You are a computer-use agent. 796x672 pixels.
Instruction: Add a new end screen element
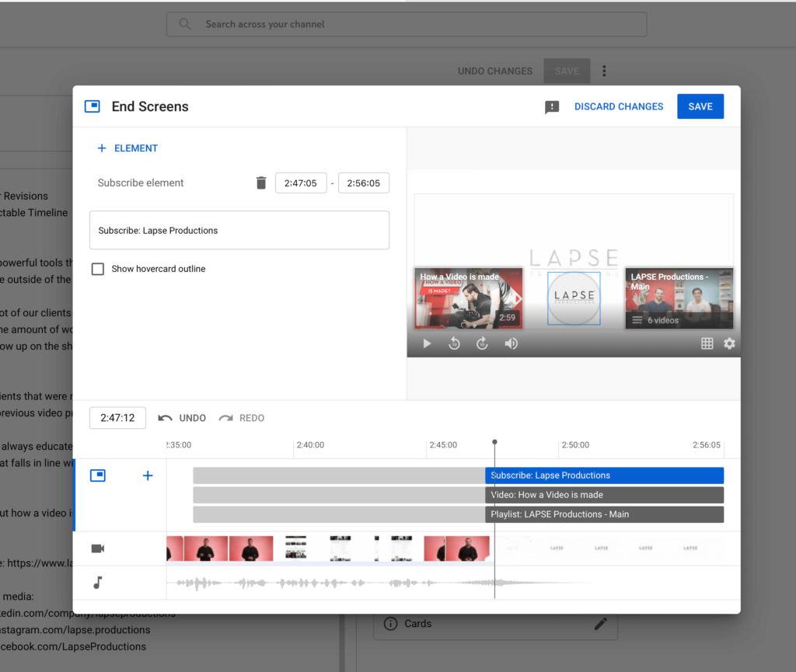[127, 148]
